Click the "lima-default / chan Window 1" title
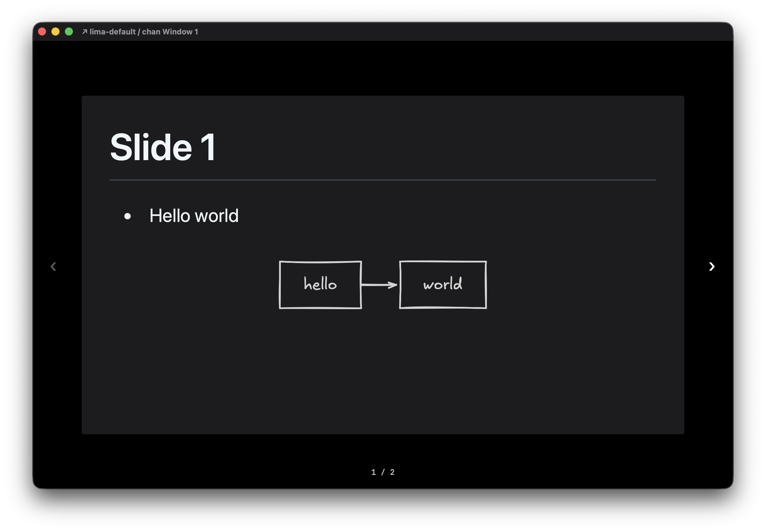Viewport: 766px width, 532px height. coord(144,32)
